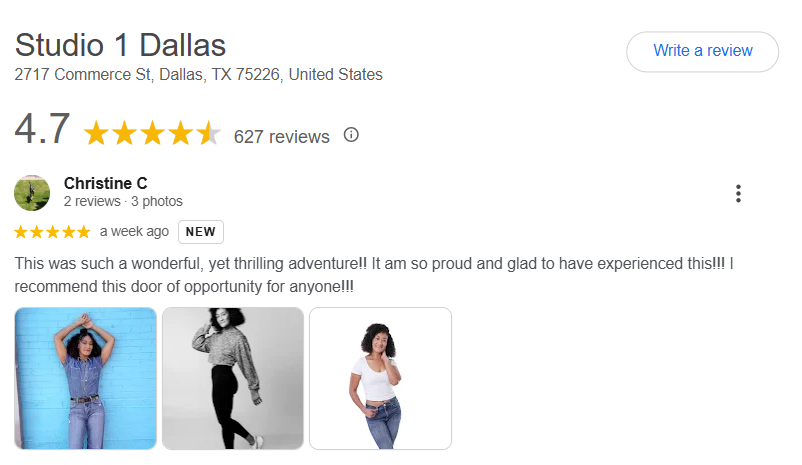802x465 pixels.
Task: Click the 2717 Commerce St address
Action: pos(198,75)
